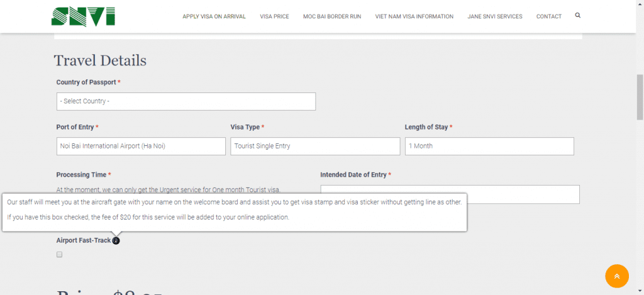Enable the Airport Fast-Track checkbox

(x=60, y=255)
